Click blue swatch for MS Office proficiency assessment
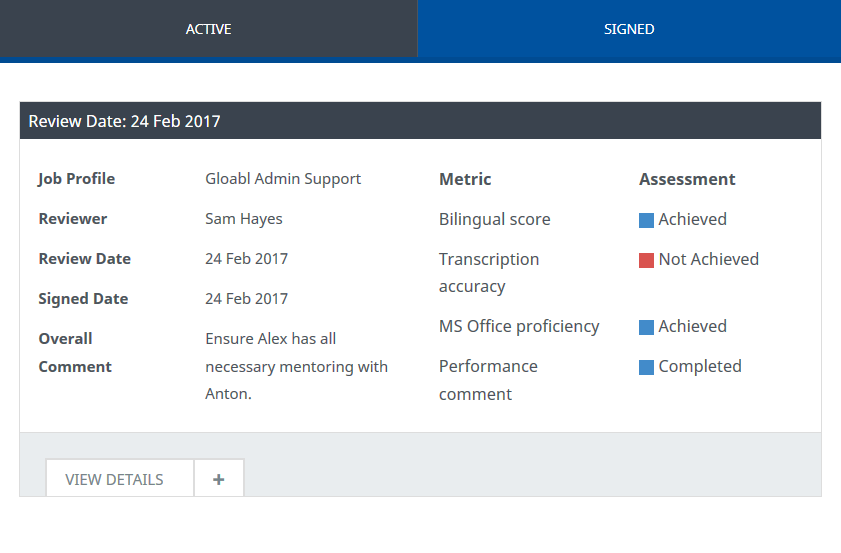Image resolution: width=841 pixels, height=553 pixels. 646,327
